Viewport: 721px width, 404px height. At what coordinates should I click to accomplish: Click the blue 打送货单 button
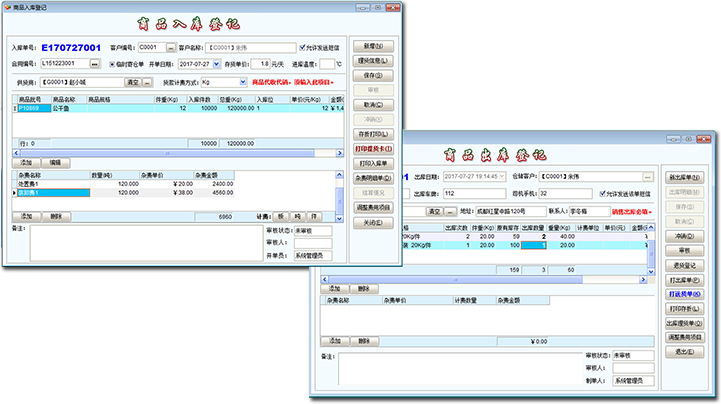(x=684, y=294)
